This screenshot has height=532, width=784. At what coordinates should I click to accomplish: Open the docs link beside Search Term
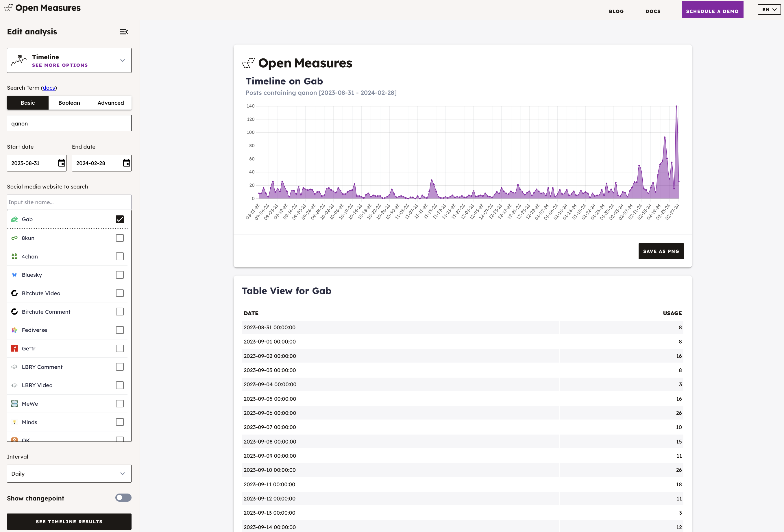(49, 88)
